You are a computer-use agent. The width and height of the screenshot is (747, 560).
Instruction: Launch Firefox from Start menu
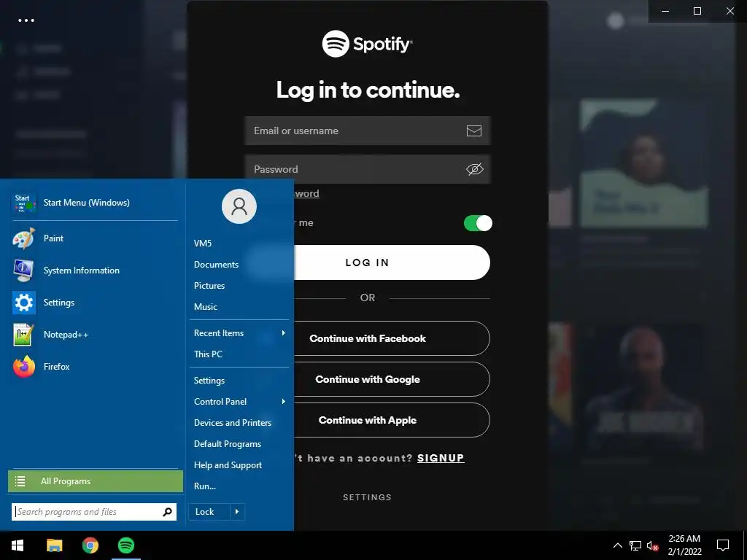[x=94, y=367]
